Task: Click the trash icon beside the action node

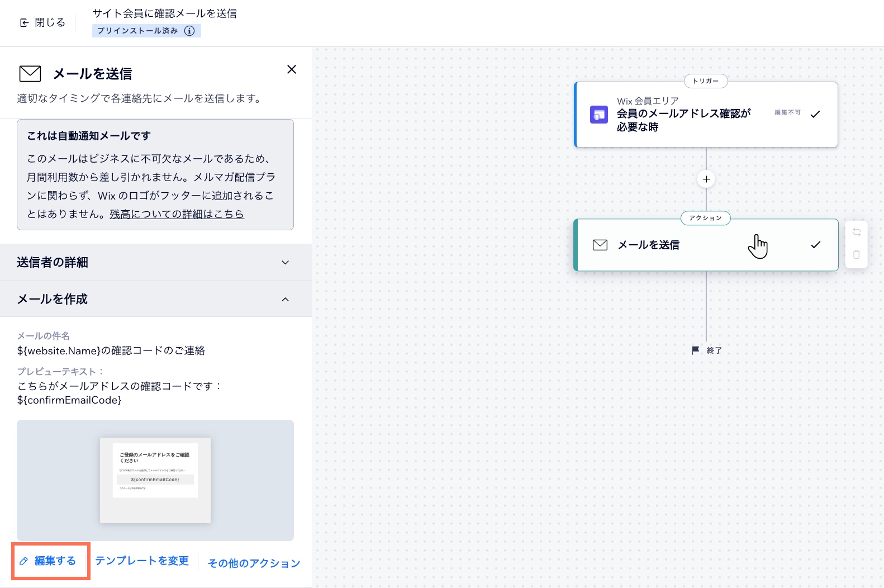Action: [x=856, y=255]
